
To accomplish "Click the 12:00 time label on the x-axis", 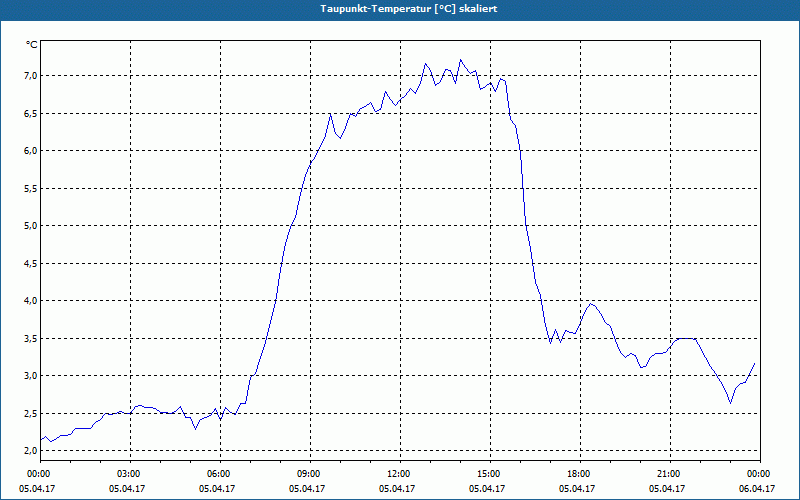I will [401, 474].
